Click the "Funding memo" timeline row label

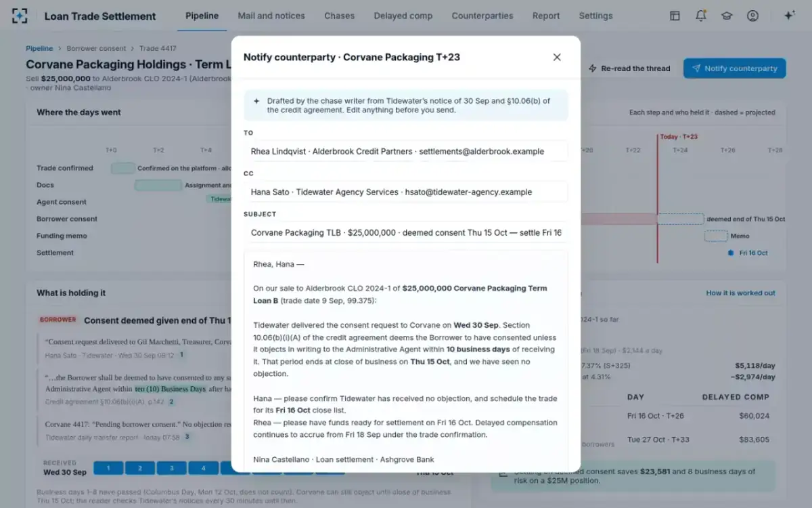tap(62, 236)
